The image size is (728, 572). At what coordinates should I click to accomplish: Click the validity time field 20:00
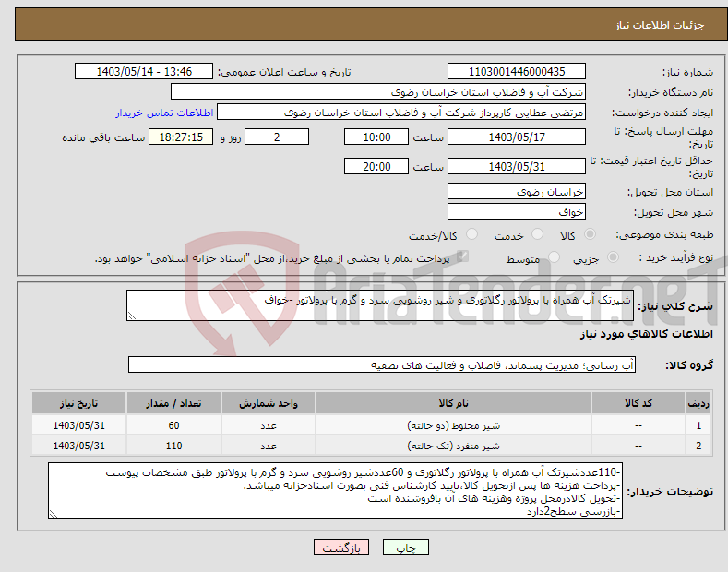(376, 166)
